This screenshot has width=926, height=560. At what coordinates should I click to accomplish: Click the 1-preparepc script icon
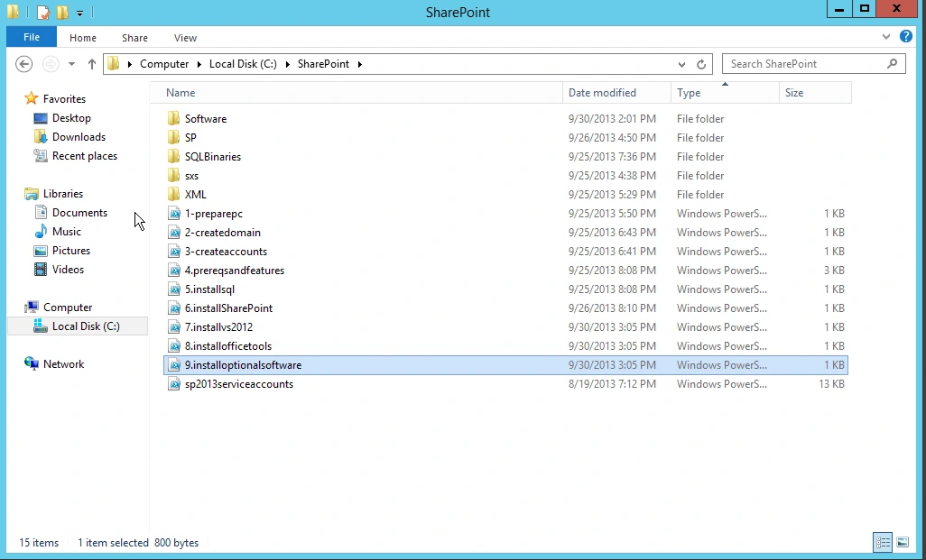click(174, 214)
